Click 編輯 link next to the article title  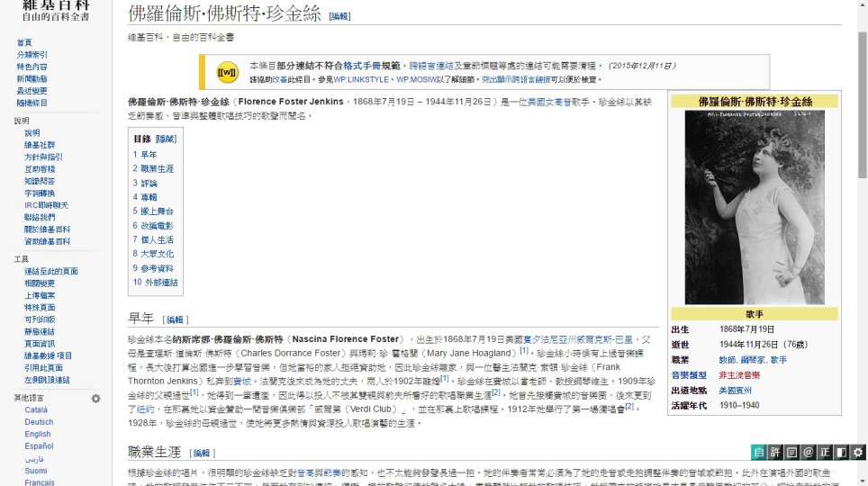[339, 16]
